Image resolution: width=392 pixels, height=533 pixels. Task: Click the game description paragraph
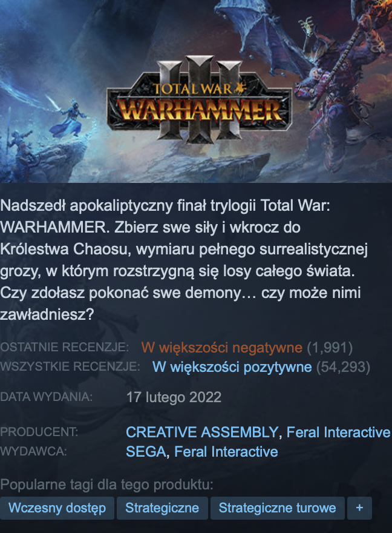[x=184, y=260]
